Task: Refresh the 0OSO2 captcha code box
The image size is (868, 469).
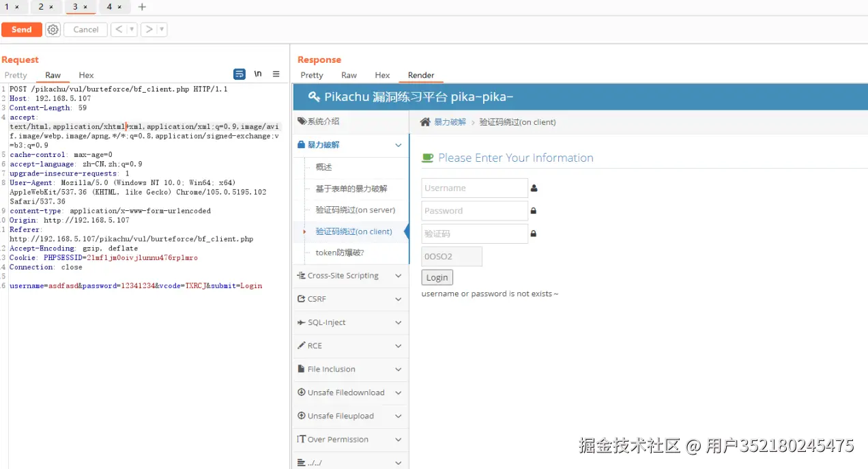Action: click(452, 257)
